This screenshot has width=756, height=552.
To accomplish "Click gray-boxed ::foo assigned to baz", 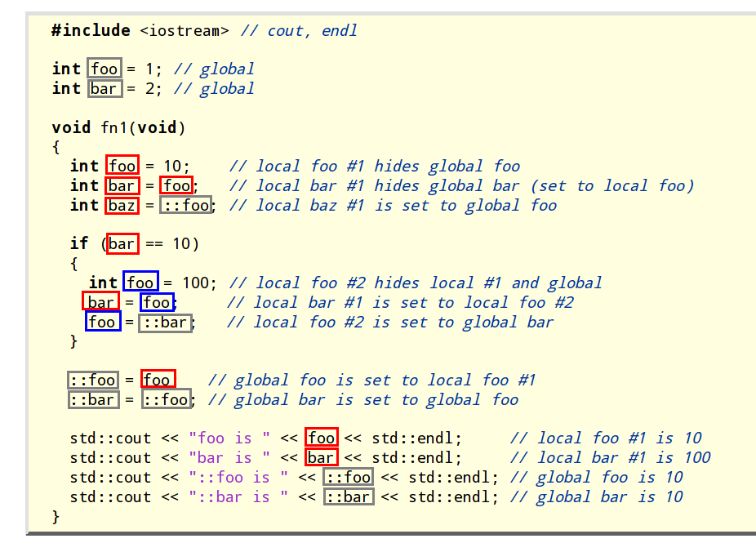I will (186, 206).
